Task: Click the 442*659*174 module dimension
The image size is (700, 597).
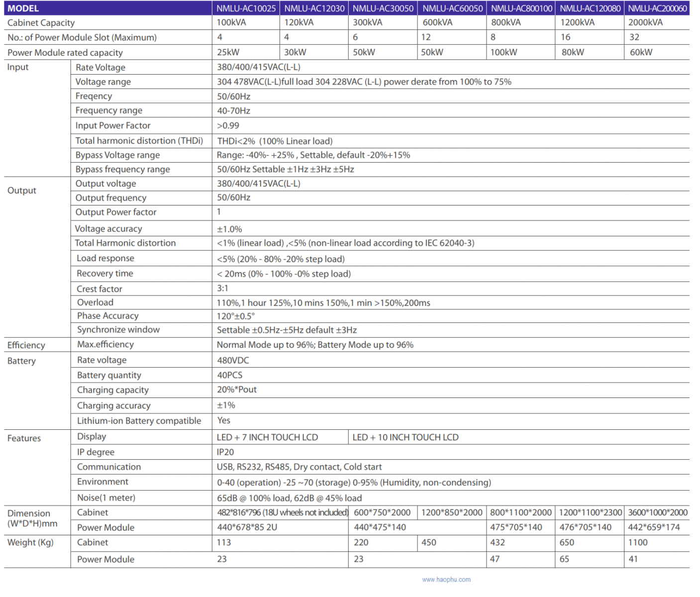Action: pyautogui.click(x=654, y=527)
